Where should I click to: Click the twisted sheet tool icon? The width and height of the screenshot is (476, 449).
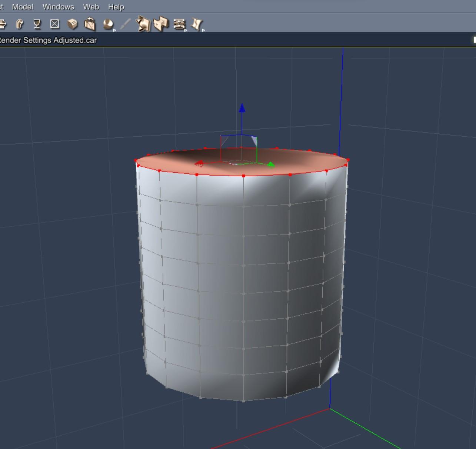coord(196,24)
